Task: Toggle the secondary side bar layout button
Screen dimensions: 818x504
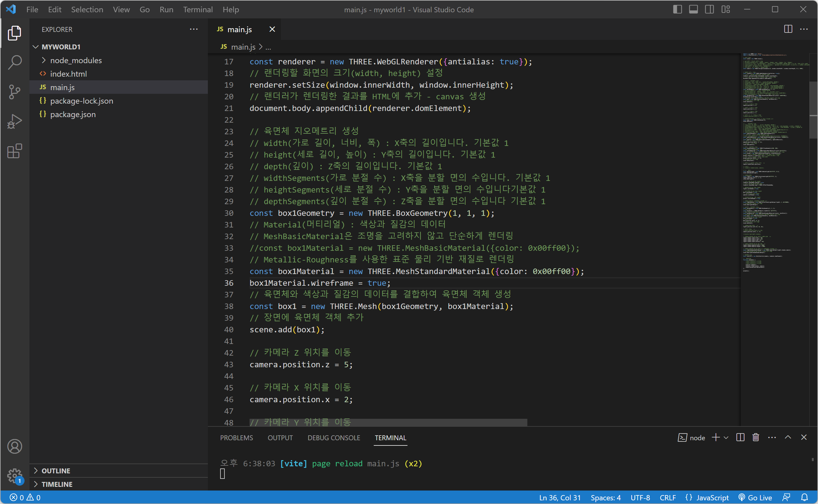Action: coord(709,9)
